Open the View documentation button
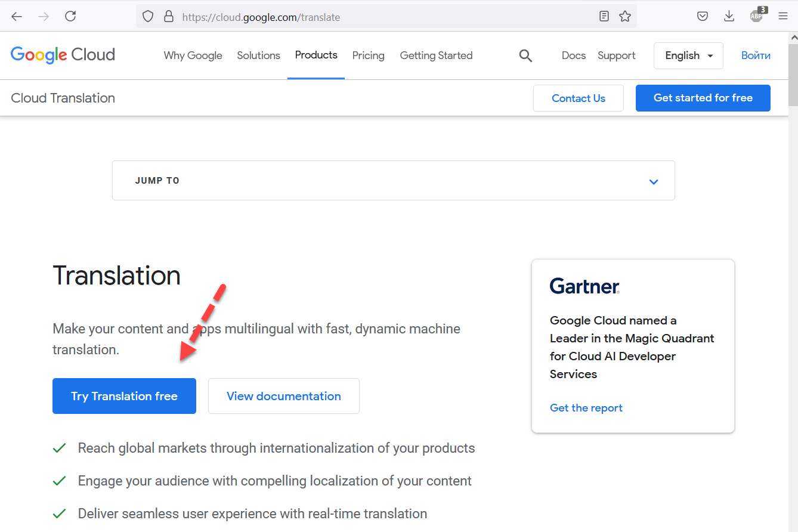Image resolution: width=798 pixels, height=532 pixels. 283,396
